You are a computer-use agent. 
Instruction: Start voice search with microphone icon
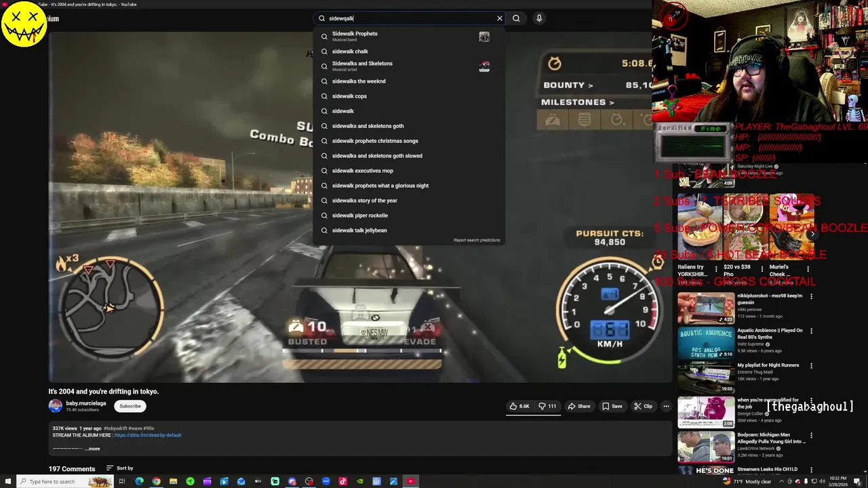click(x=539, y=18)
